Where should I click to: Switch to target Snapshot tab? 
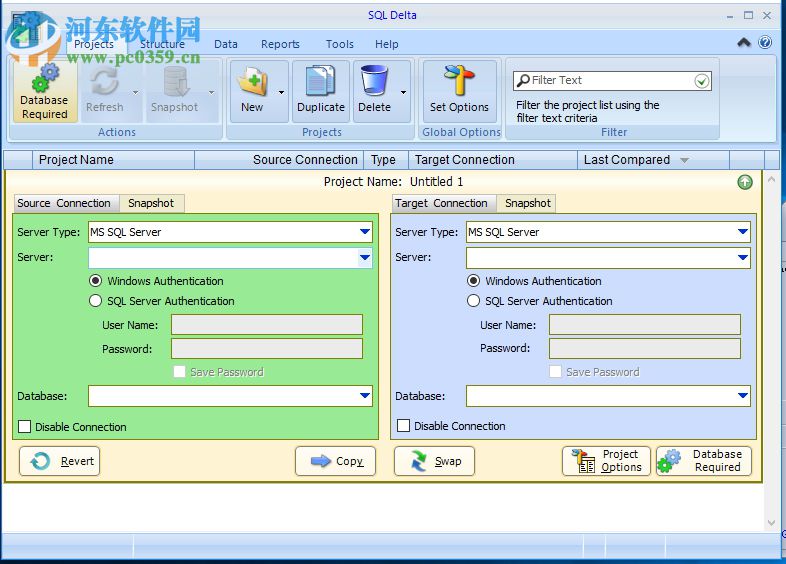[x=526, y=203]
